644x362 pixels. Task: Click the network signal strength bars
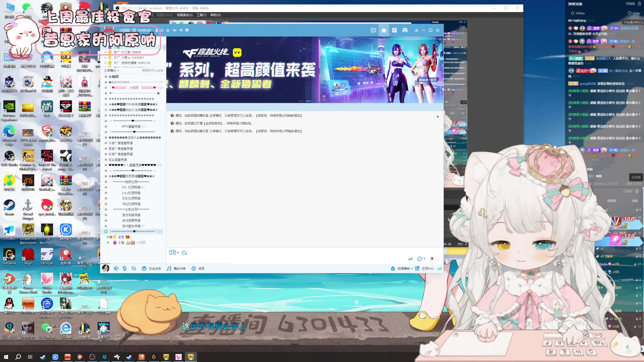(439, 268)
